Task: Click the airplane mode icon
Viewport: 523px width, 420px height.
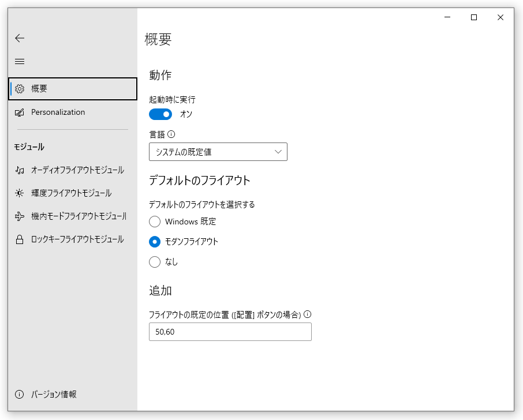Action: click(x=20, y=216)
